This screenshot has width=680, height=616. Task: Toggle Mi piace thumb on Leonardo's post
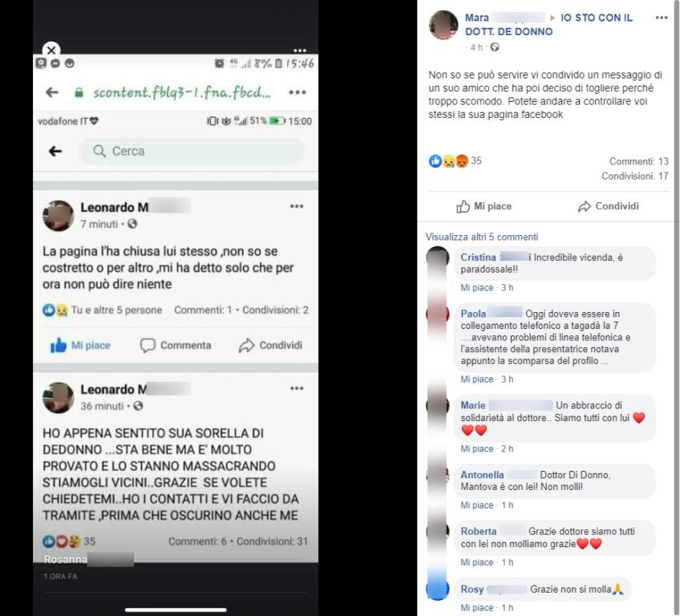coord(58,346)
